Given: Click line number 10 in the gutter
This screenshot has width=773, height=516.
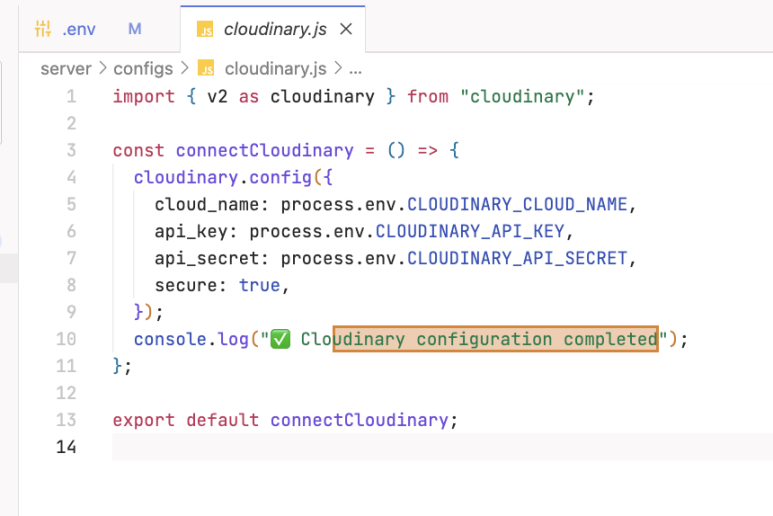Looking at the screenshot, I should click(x=66, y=339).
